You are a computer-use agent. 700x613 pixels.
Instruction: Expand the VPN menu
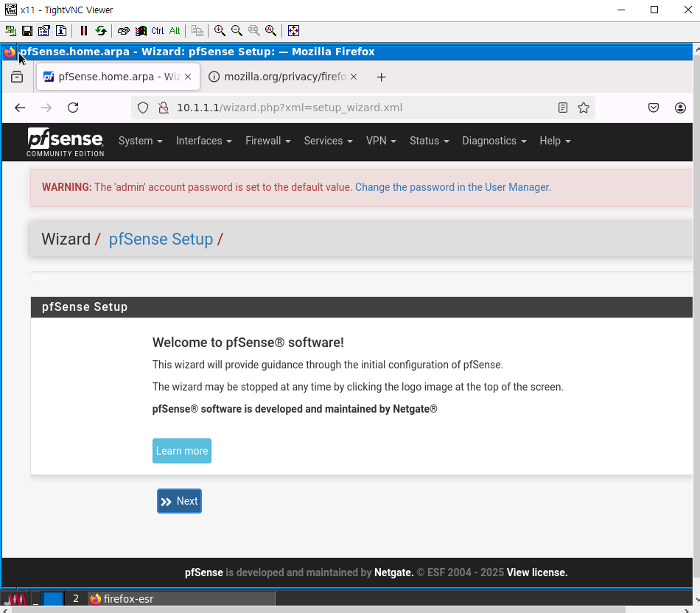pyautogui.click(x=381, y=141)
